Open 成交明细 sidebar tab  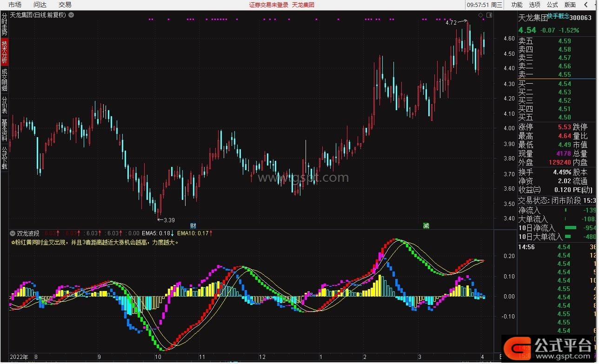[4, 80]
